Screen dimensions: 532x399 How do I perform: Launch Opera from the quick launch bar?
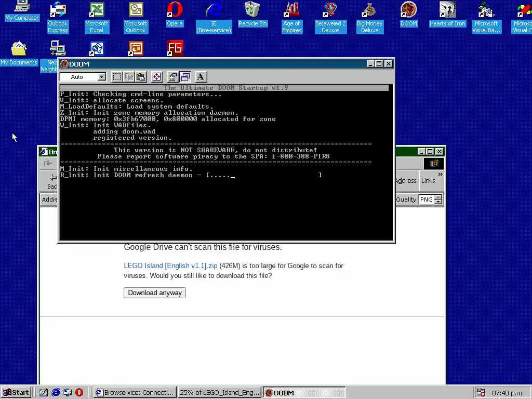79,393
